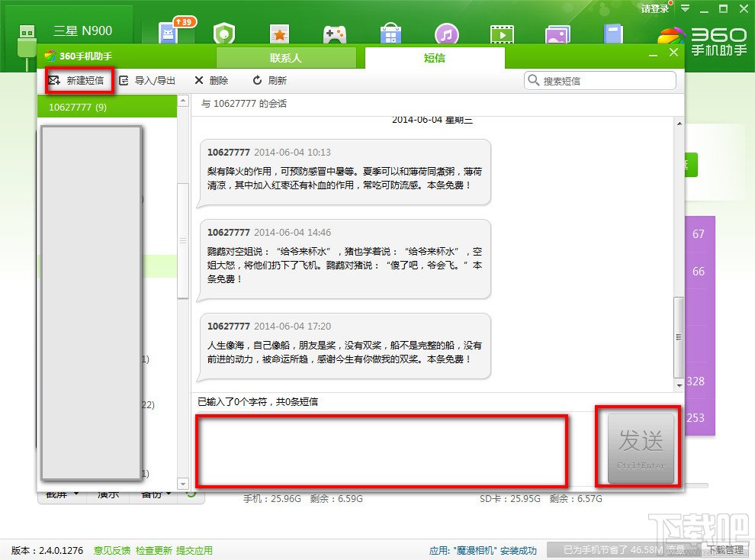Click the magnifier in the 搜索短信 search box
Screen dimensions: 755x560
pos(534,79)
